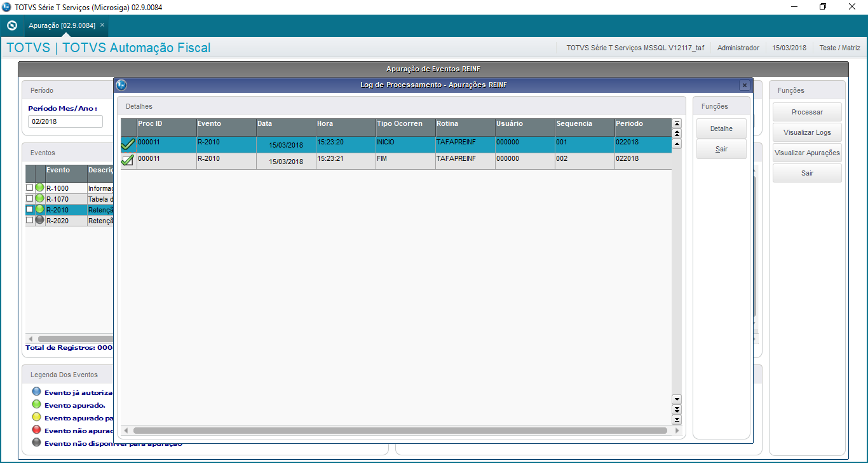868x463 pixels.
Task: Click the page-down double arrow in log grid
Action: coord(677,410)
